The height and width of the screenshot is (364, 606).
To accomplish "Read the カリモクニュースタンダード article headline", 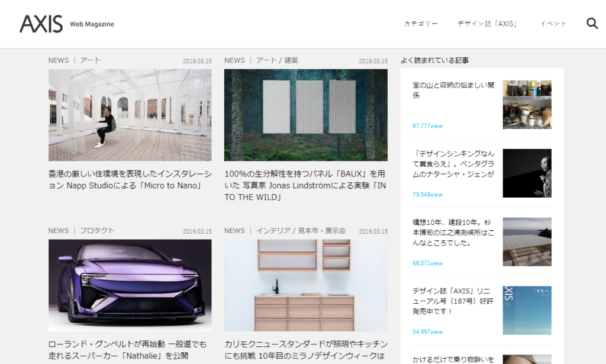I will 306,350.
